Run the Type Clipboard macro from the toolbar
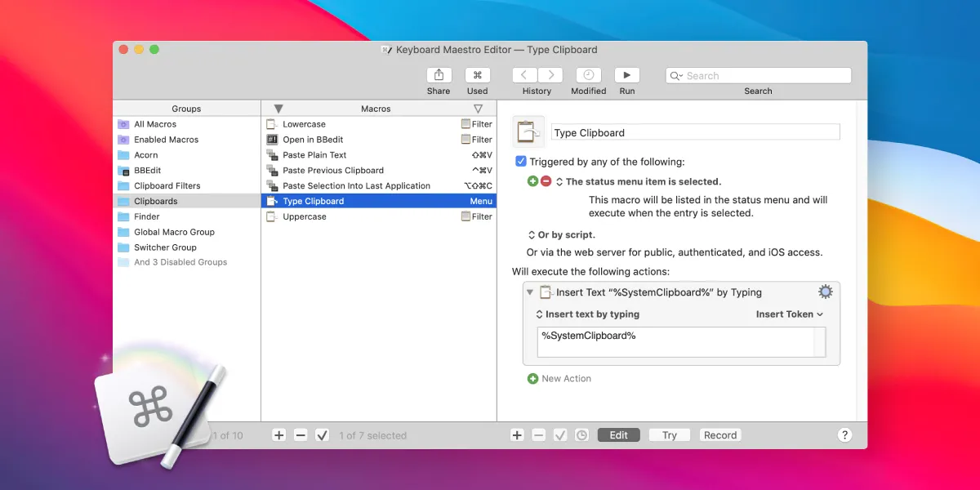Viewport: 980px width, 490px height. coord(627,75)
